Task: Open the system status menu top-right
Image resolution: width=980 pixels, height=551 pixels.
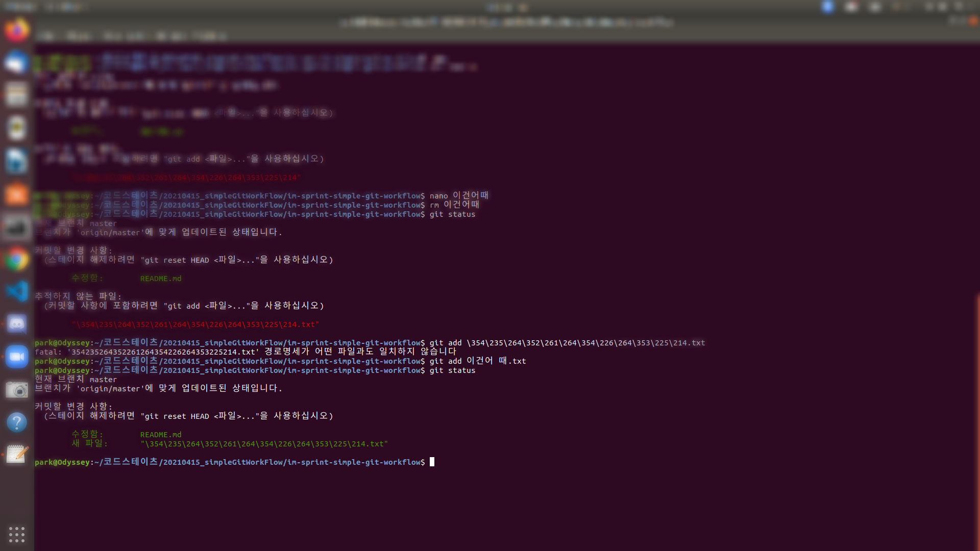Action: click(x=943, y=7)
